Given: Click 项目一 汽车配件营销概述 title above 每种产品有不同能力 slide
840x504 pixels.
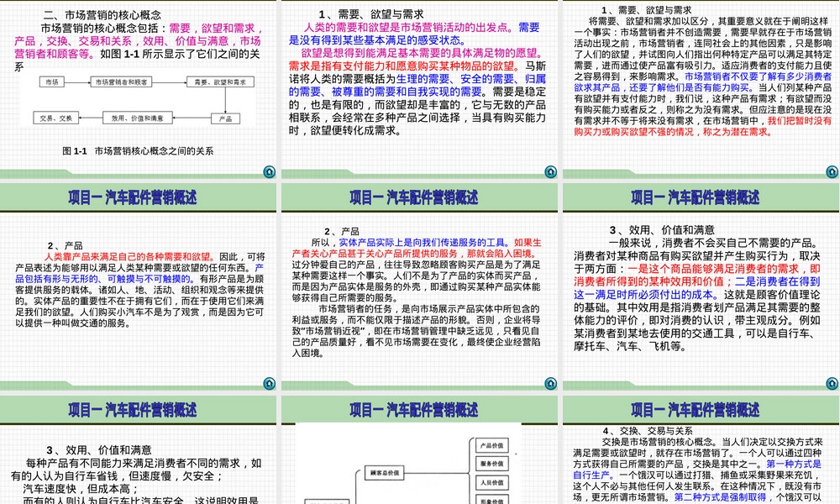Looking at the screenshot, I should point(133,410).
